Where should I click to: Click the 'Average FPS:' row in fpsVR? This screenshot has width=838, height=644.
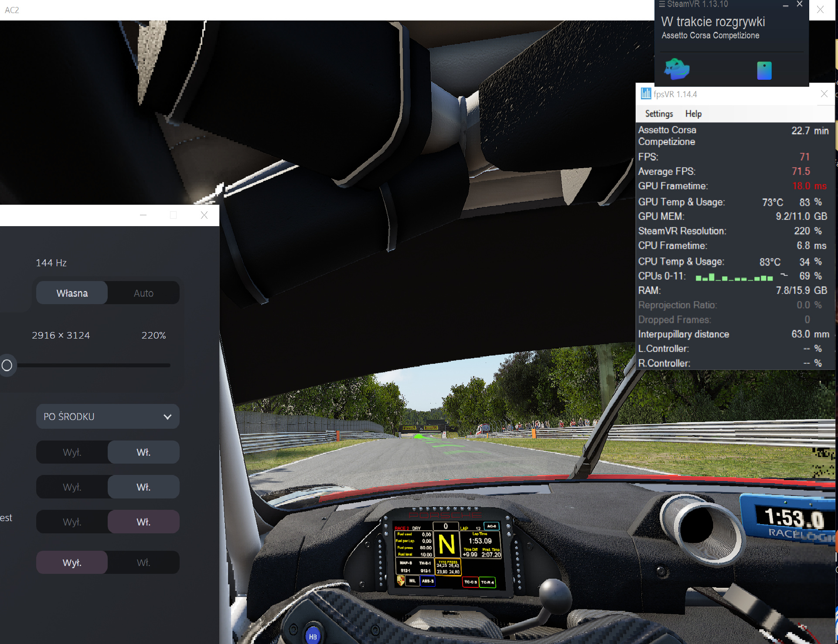pyautogui.click(x=733, y=171)
